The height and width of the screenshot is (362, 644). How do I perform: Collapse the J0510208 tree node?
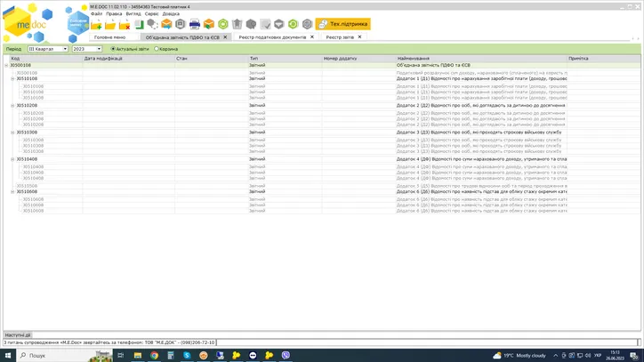click(x=12, y=105)
